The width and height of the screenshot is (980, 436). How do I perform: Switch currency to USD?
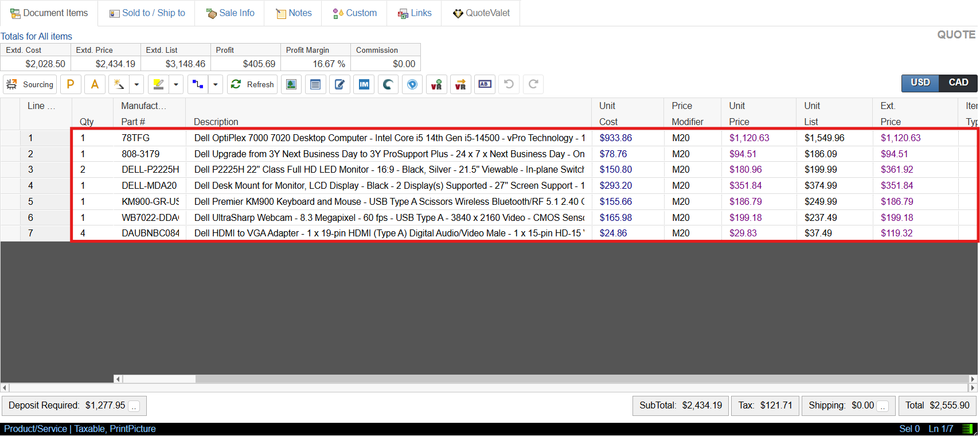(x=920, y=83)
